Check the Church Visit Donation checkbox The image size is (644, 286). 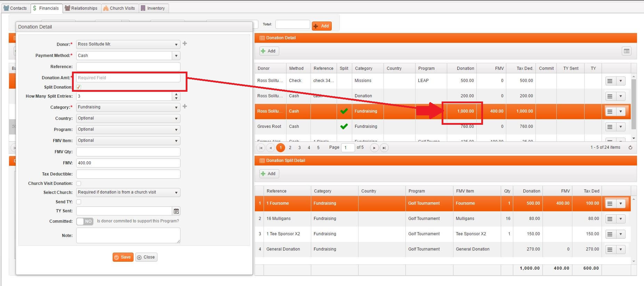coord(79,183)
